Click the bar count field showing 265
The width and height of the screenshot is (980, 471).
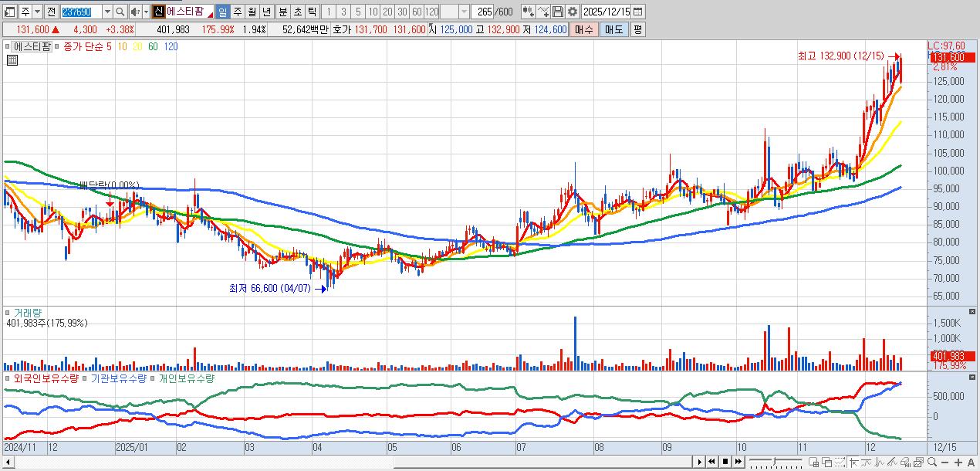click(482, 12)
